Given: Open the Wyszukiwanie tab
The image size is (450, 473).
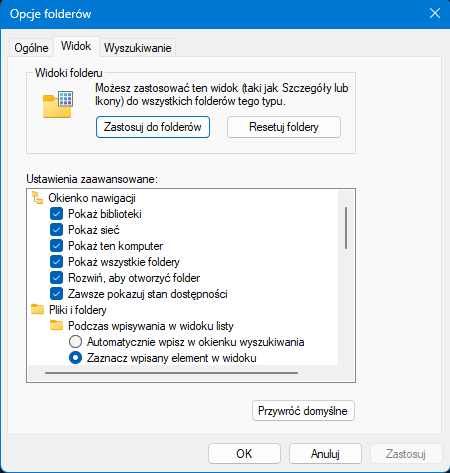Looking at the screenshot, I should point(137,48).
